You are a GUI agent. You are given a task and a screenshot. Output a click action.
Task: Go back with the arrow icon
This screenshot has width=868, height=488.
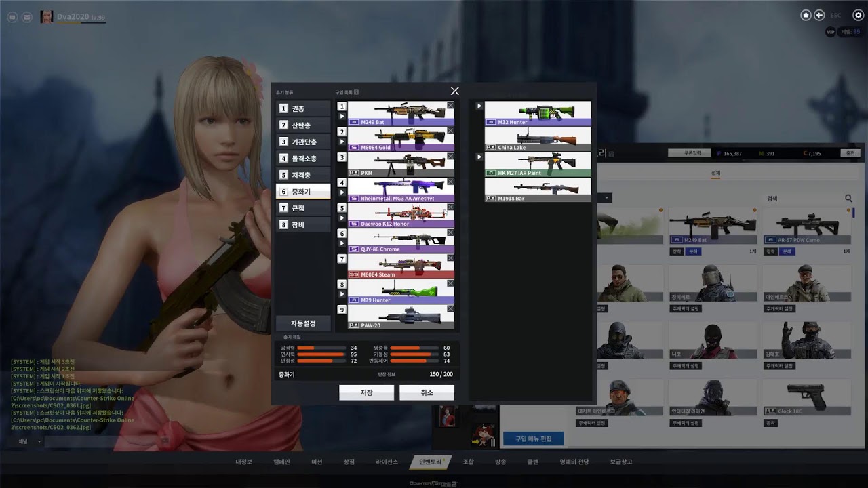tap(819, 15)
